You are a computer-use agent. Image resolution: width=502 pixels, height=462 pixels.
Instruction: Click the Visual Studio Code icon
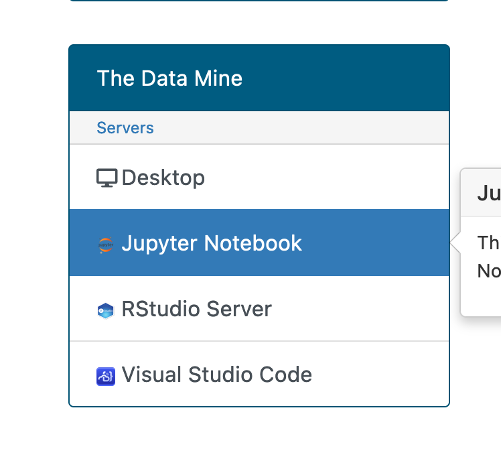pos(106,376)
